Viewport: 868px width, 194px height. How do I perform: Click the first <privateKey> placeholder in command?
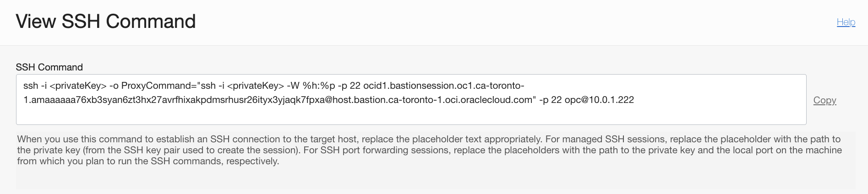[78, 86]
